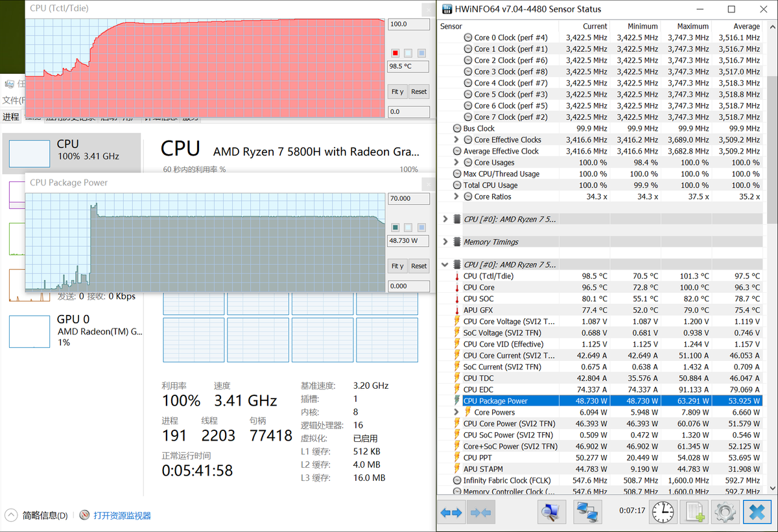Expand collapsed CPU [#0] group above Memory Timings
This screenshot has width=778, height=532.
pos(445,219)
